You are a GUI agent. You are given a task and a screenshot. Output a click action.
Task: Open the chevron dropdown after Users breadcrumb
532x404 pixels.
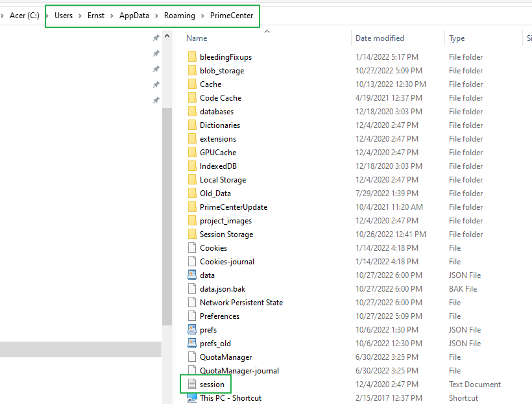[80, 16]
